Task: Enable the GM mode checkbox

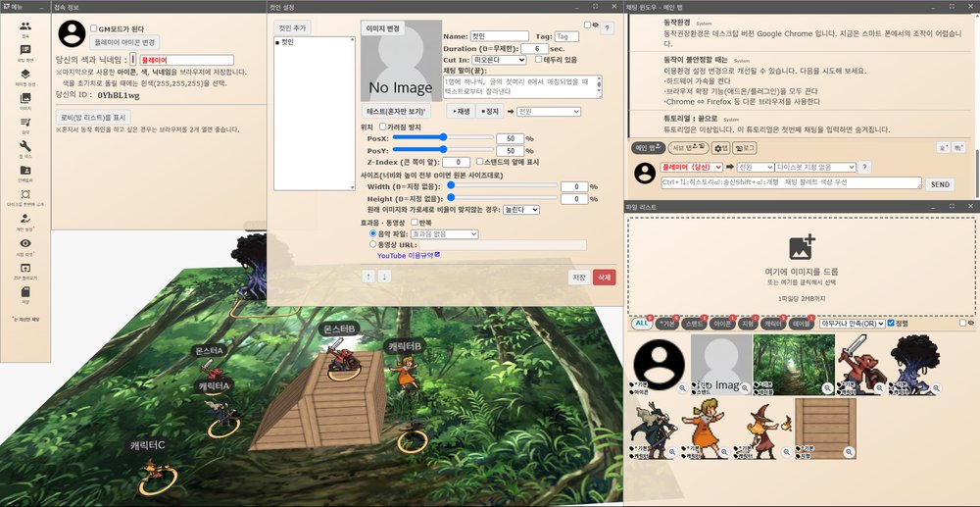Action: coord(94,28)
